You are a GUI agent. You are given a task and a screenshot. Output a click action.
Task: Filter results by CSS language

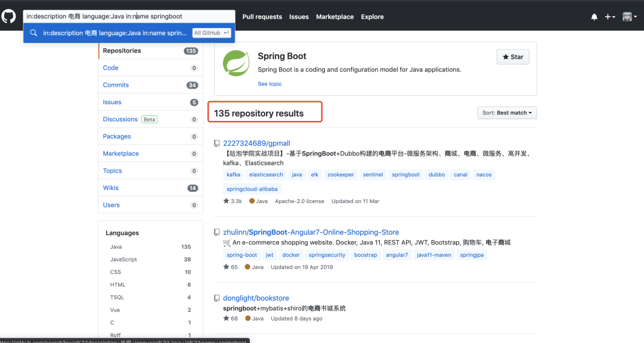pos(150,272)
